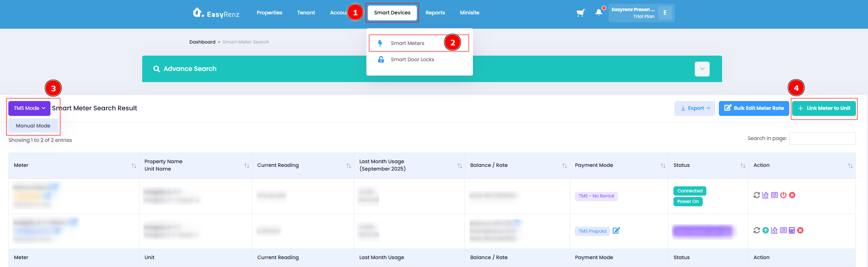Remove the second meter with red X
The image size is (868, 267).
coord(800,230)
